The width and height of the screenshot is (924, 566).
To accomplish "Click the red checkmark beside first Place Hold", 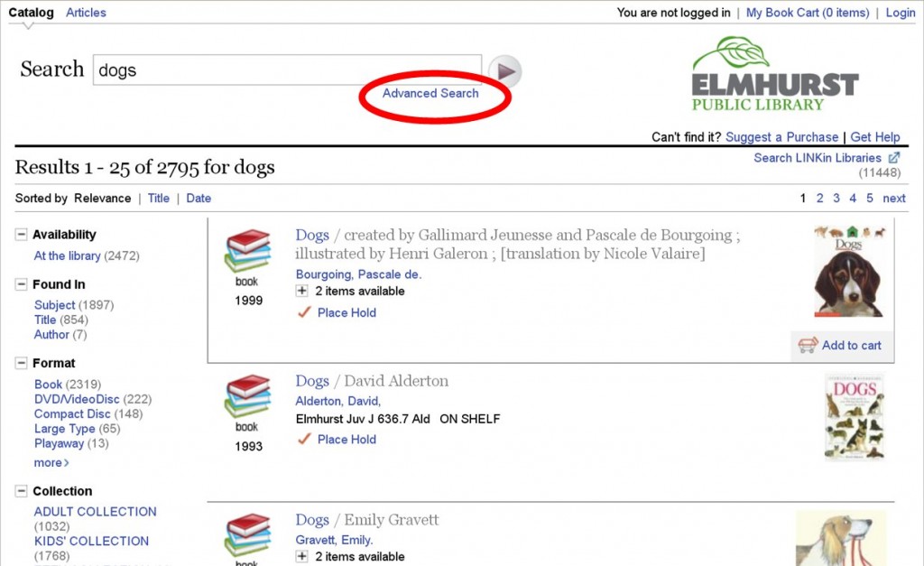I will click(x=304, y=312).
